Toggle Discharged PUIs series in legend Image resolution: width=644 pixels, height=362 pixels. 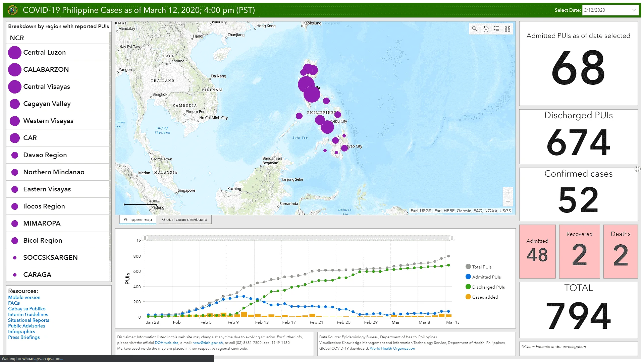click(485, 287)
